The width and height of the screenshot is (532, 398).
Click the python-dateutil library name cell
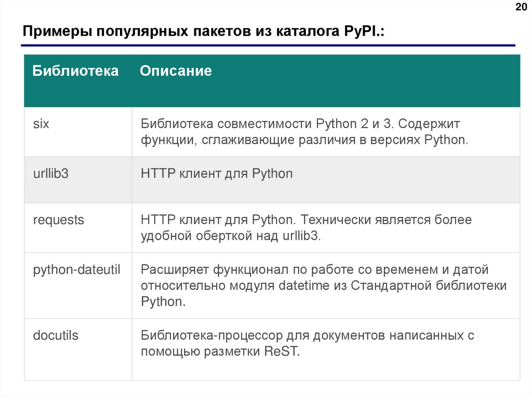[x=77, y=270]
